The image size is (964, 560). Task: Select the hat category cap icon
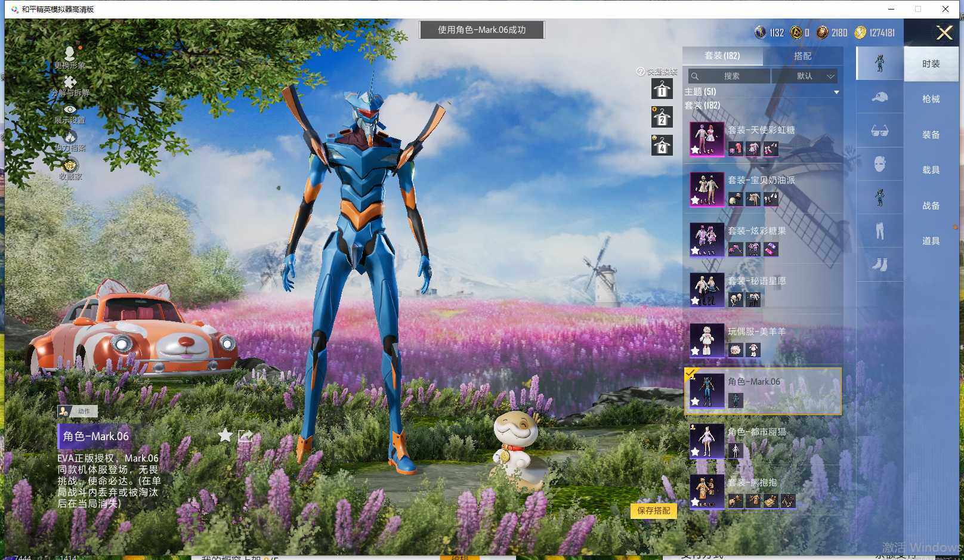(x=880, y=97)
